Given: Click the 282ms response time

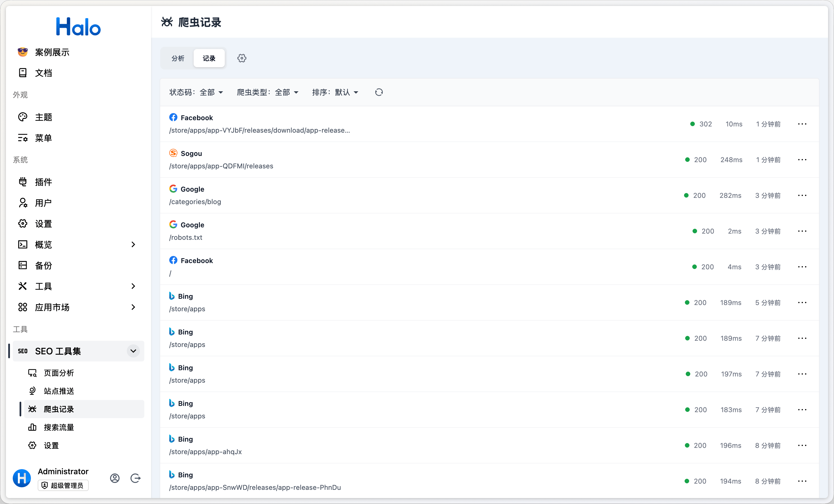Looking at the screenshot, I should (731, 195).
